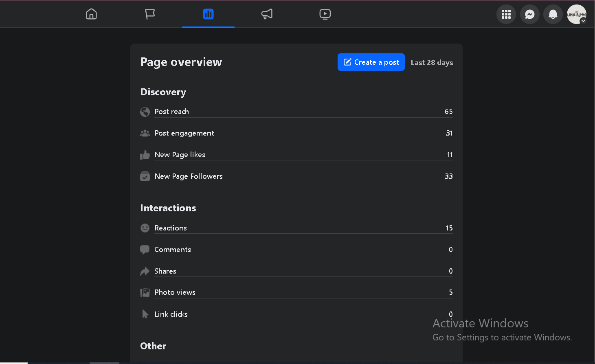Open the Watch video icon
The height and width of the screenshot is (364, 595).
click(325, 14)
